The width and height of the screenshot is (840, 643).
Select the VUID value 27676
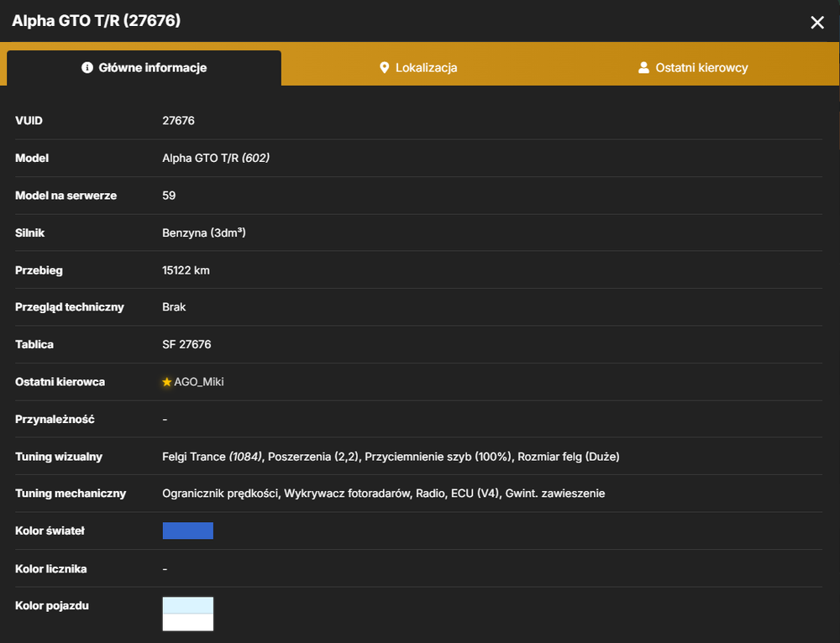[178, 121]
